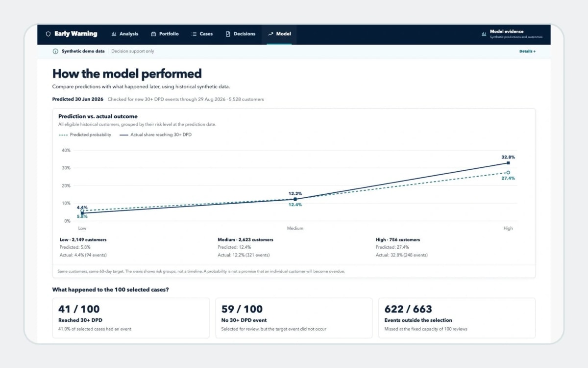Click 'Predicted: 5.8%' under Low group
Viewport: 588px width, 368px height.
(74, 247)
